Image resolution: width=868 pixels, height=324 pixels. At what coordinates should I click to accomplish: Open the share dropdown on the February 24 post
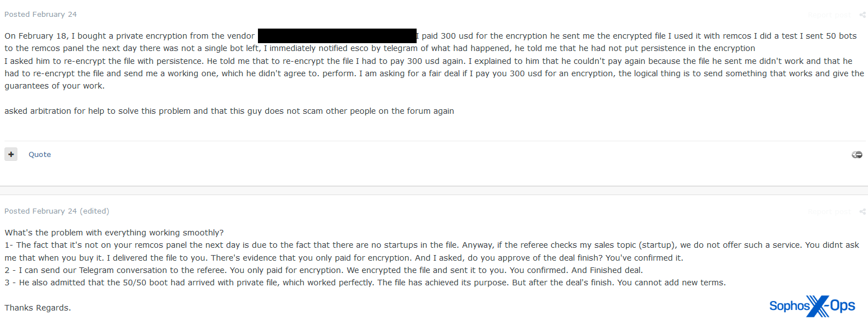[x=862, y=15]
